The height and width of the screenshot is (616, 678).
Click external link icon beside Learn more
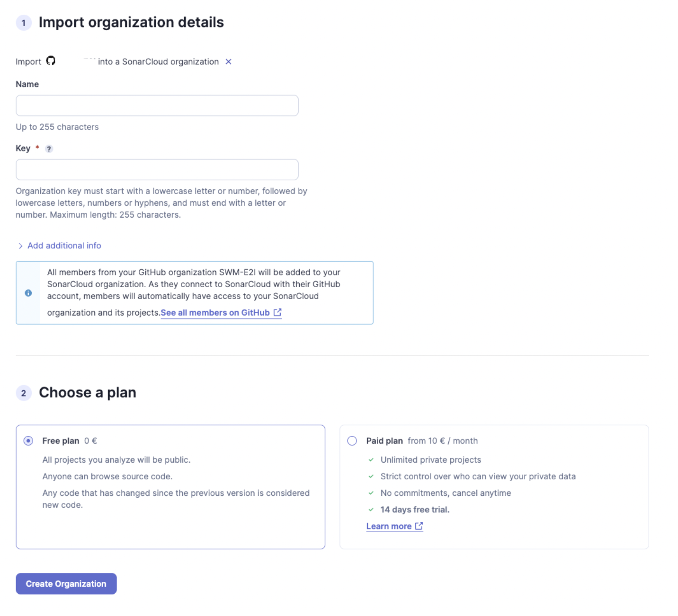[x=419, y=526]
